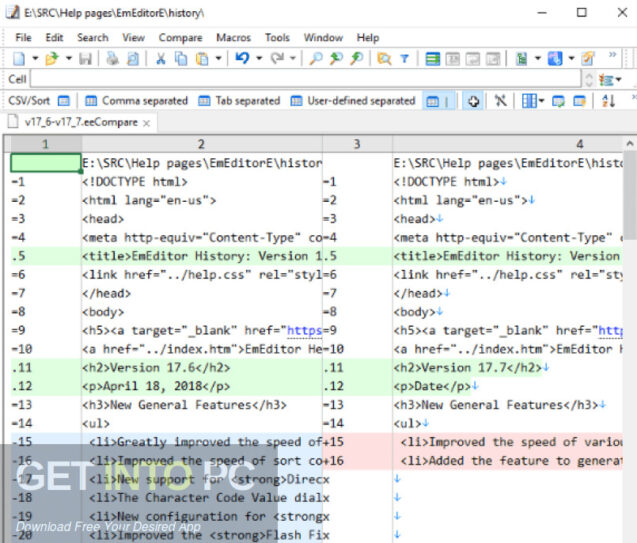This screenshot has height=543, width=637.
Task: Toggle Tab separated mode
Action: pyautogui.click(x=239, y=101)
